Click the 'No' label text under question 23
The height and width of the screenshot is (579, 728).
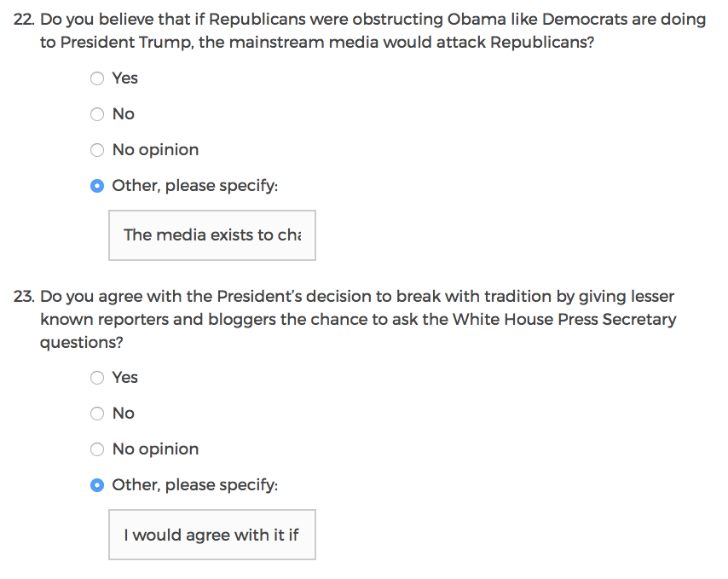coord(124,414)
